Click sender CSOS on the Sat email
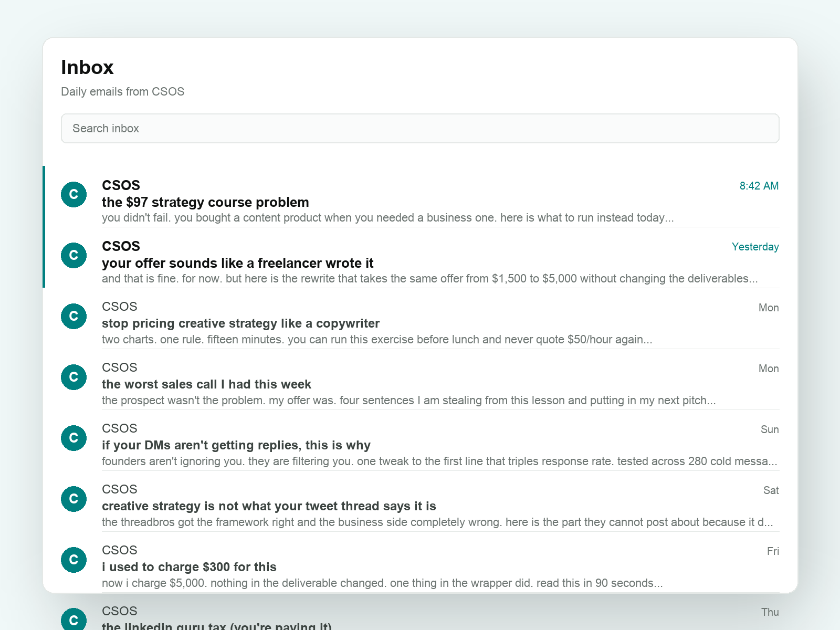The image size is (840, 630). [x=120, y=489]
